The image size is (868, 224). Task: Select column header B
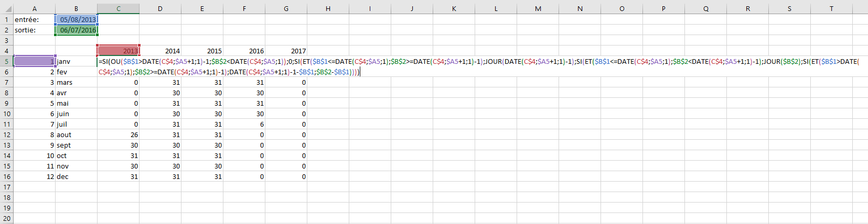[76, 8]
